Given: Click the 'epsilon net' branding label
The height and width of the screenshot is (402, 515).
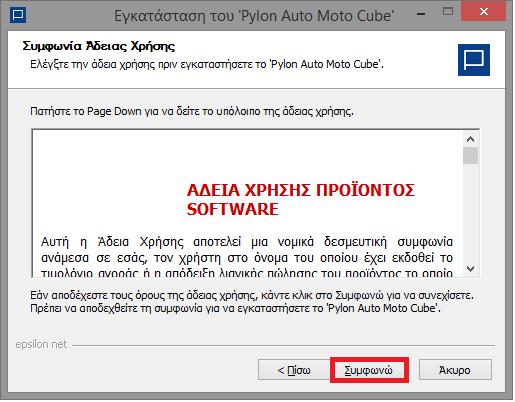Looking at the screenshot, I should click(41, 344).
